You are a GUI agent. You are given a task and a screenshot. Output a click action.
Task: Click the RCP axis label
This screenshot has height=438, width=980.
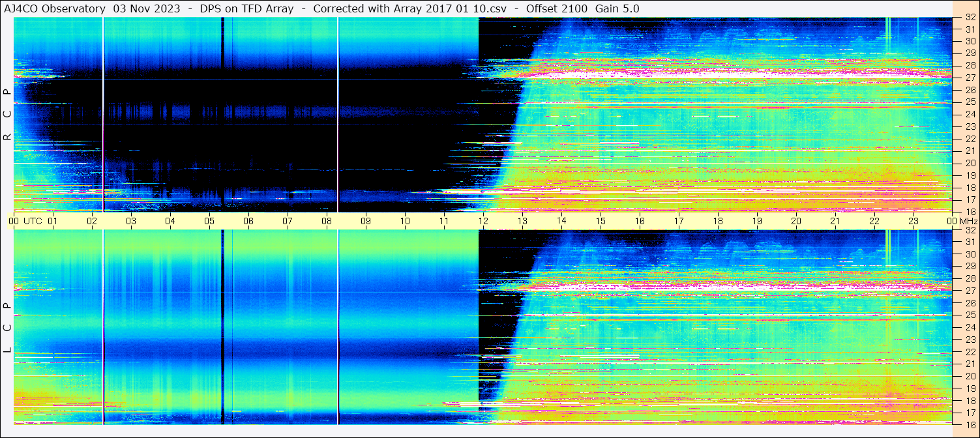(x=7, y=115)
